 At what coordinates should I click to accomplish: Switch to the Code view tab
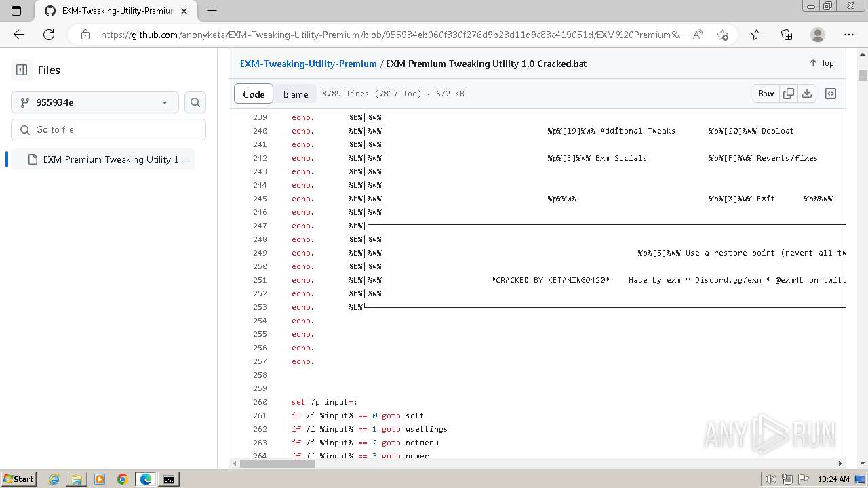(254, 94)
